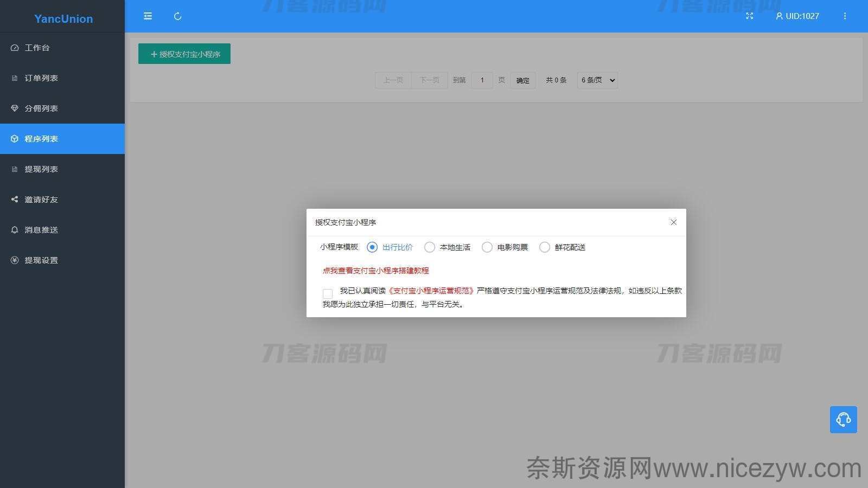Select the 电影购票 template radio
Image resolution: width=868 pixels, height=488 pixels.
pos(487,247)
